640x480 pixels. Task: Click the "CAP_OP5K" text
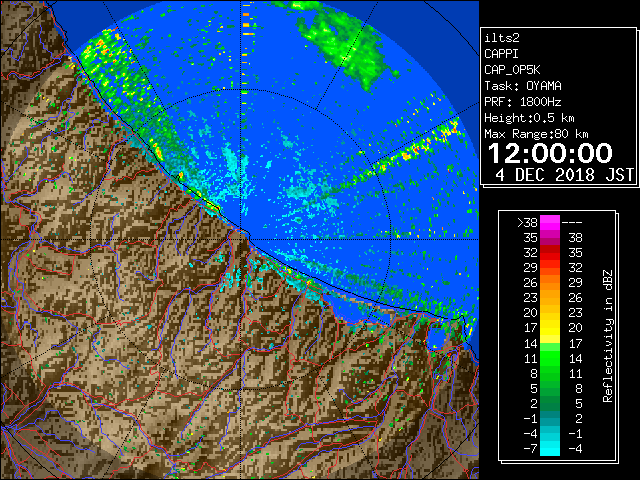[512, 70]
